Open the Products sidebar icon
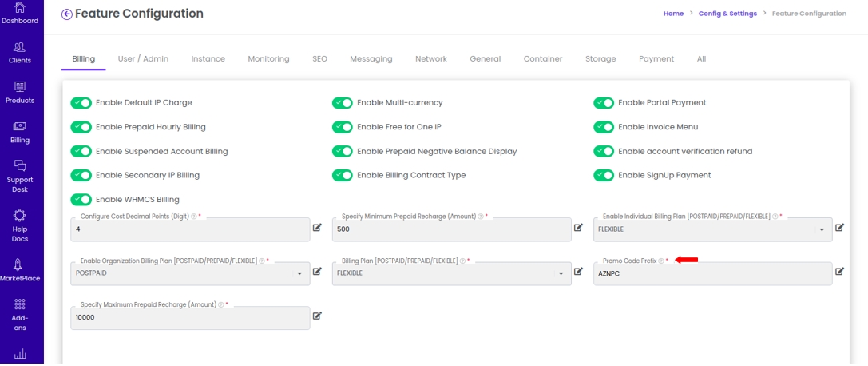The height and width of the screenshot is (366, 868). point(20,87)
